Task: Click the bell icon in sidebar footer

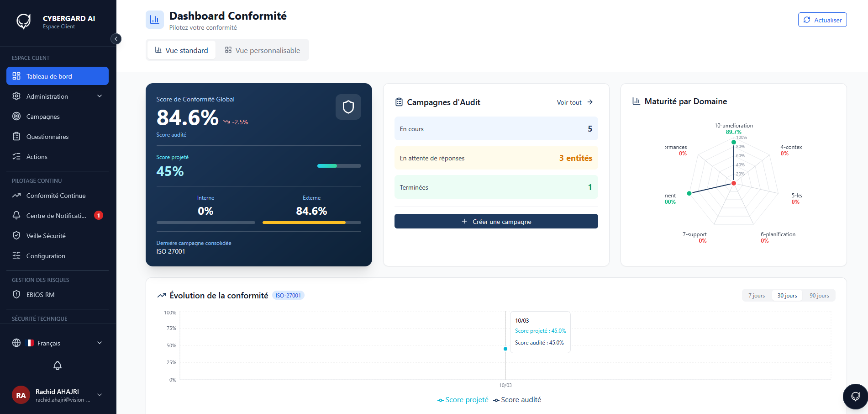Action: (58, 366)
